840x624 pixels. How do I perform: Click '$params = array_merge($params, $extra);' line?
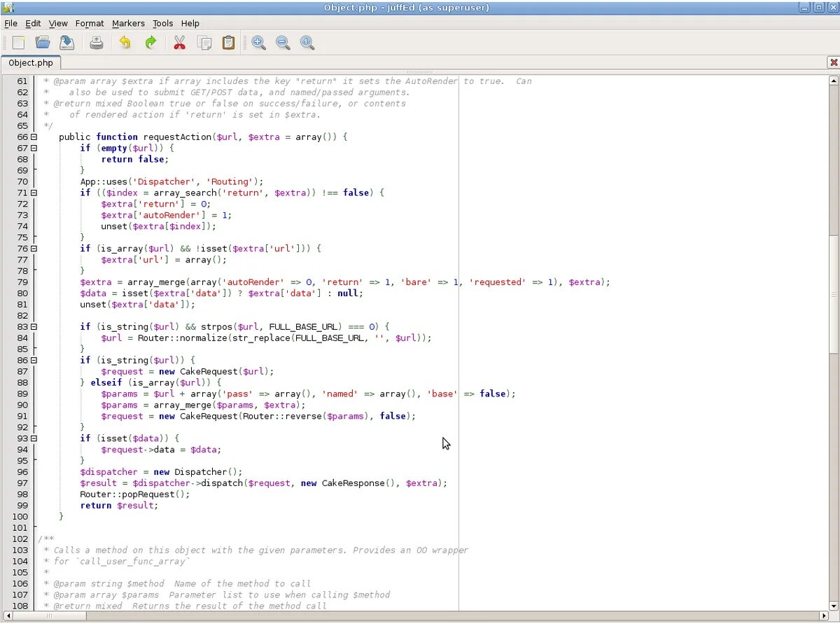tap(203, 405)
